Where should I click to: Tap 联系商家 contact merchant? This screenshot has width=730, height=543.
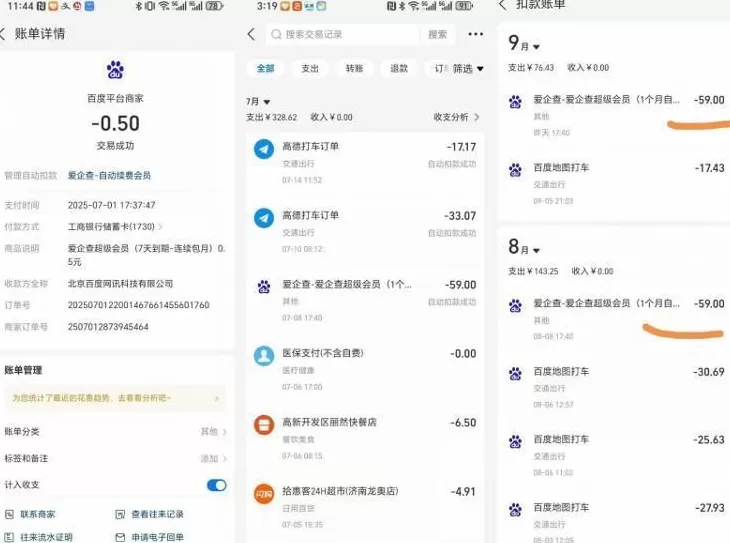[30, 514]
